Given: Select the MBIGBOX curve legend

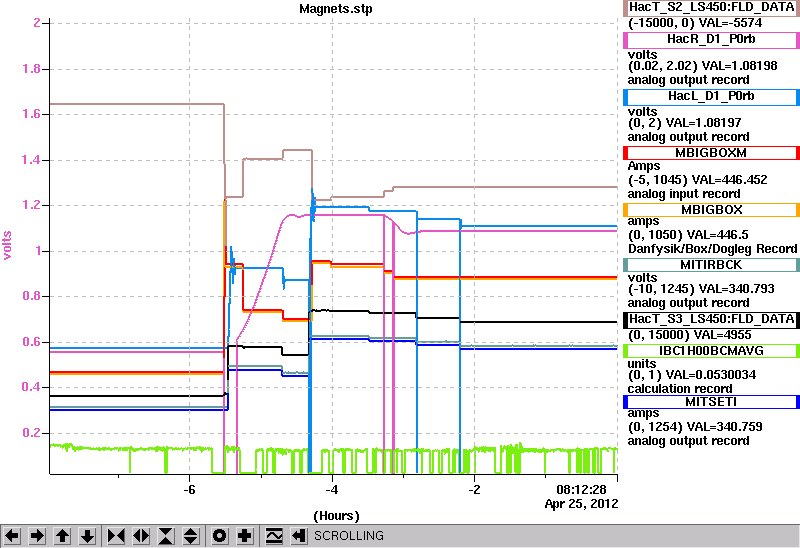Looking at the screenshot, I should [x=711, y=210].
